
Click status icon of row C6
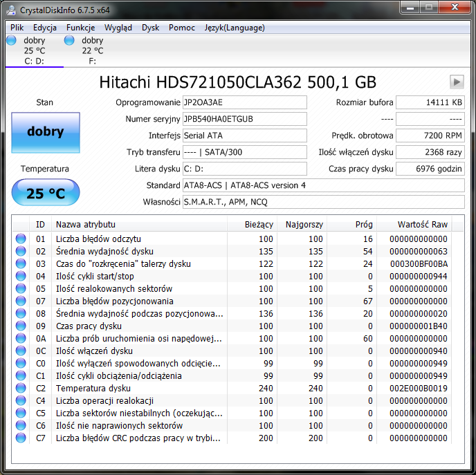pos(21,425)
